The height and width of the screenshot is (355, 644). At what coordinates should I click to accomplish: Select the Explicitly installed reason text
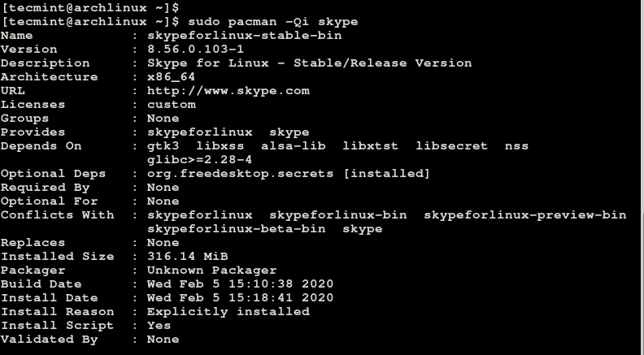coord(228,311)
